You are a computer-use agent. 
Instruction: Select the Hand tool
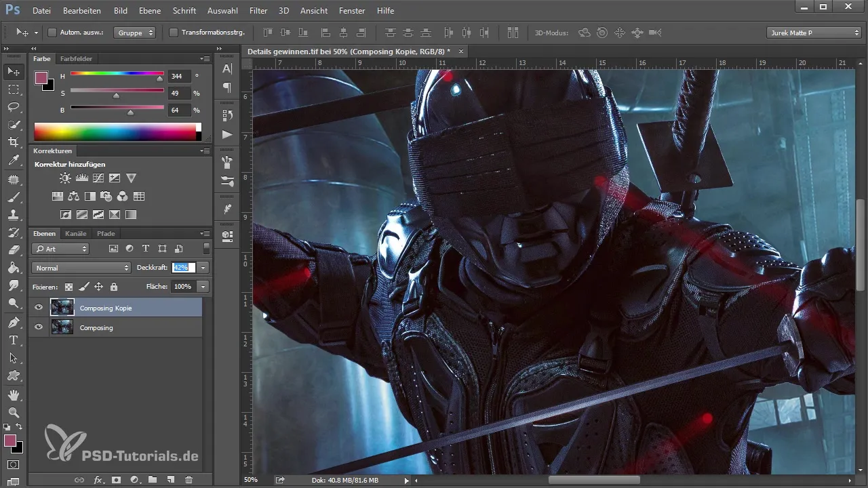point(13,394)
